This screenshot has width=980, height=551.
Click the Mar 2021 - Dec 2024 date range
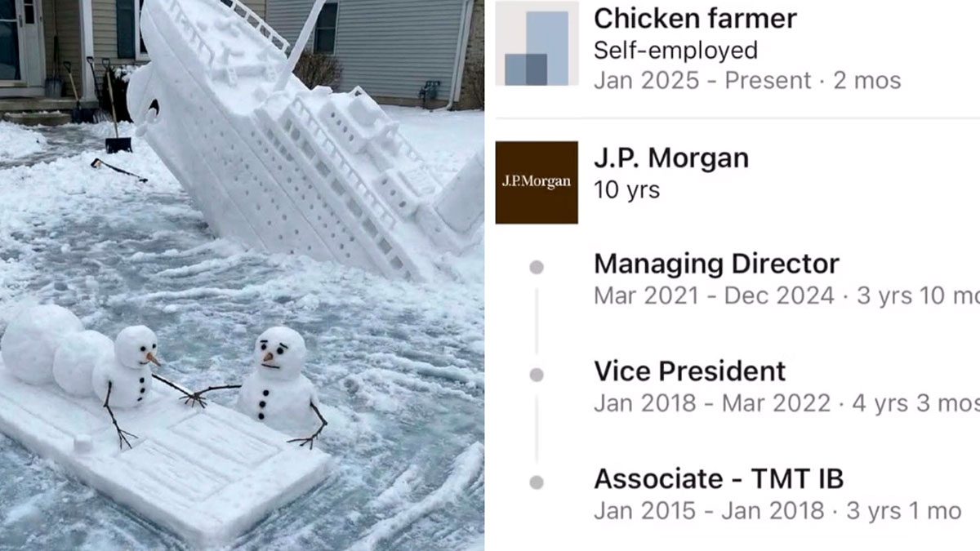click(714, 295)
